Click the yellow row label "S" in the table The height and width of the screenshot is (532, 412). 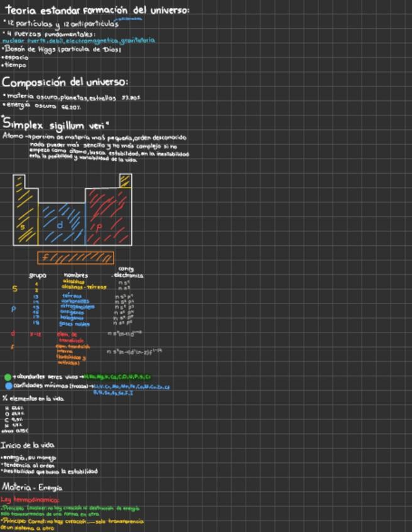pyautogui.click(x=14, y=289)
